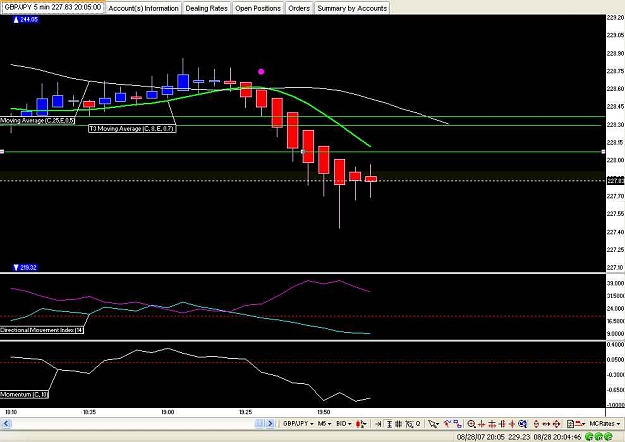Open the candlestick chart type dropdown
Image resolution: width=625 pixels, height=442 pixels.
click(361, 424)
